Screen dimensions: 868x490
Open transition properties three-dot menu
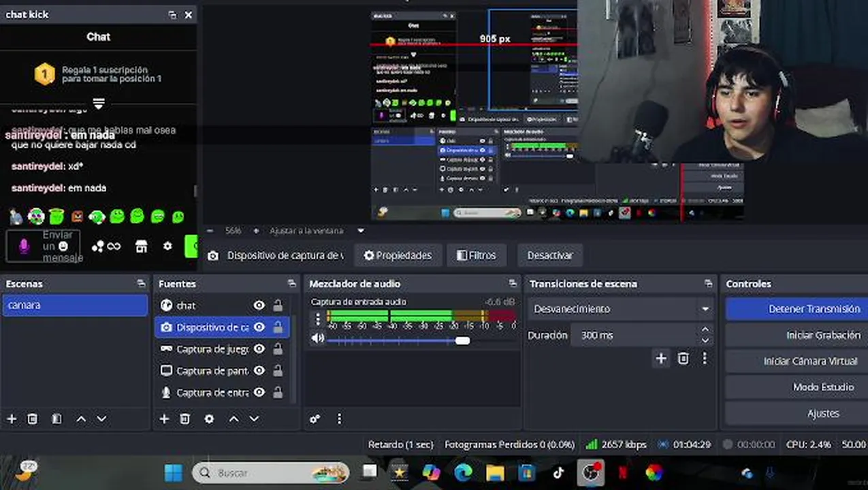[705, 359]
